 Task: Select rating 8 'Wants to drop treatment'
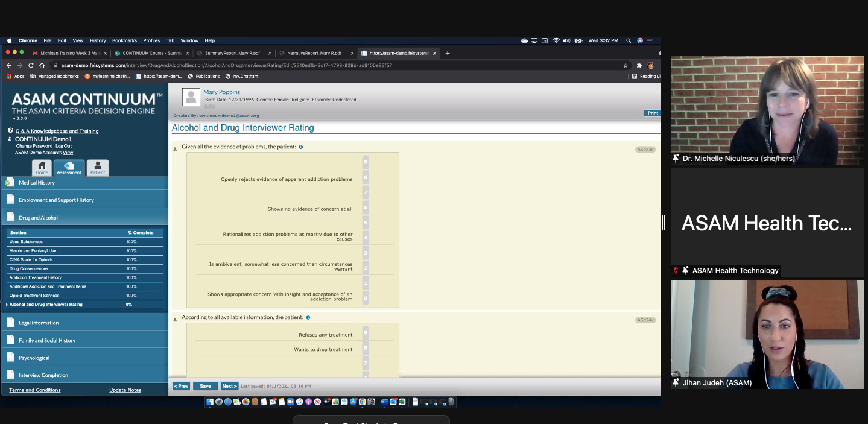coord(366,348)
